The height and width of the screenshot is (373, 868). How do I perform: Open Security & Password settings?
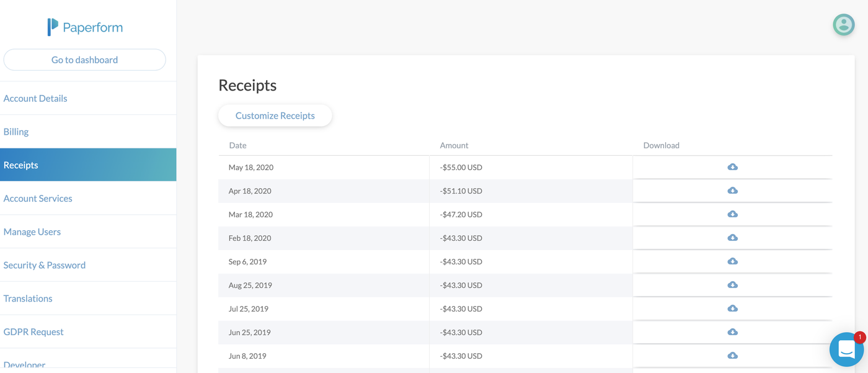[44, 264]
